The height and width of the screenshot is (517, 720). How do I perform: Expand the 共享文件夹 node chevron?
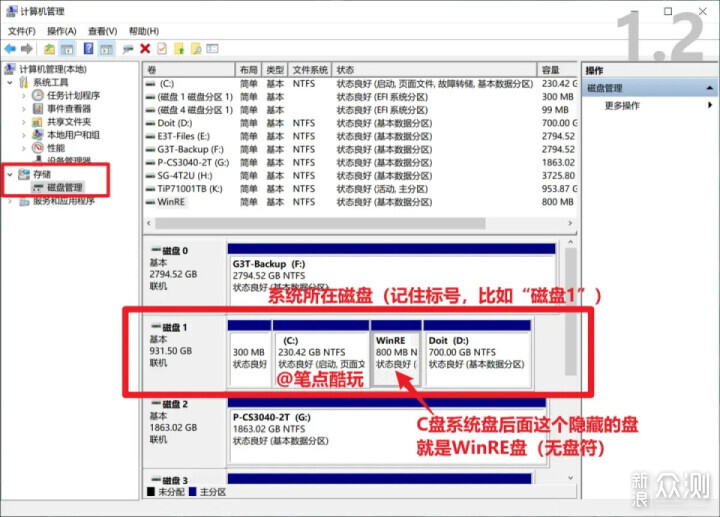pos(23,122)
